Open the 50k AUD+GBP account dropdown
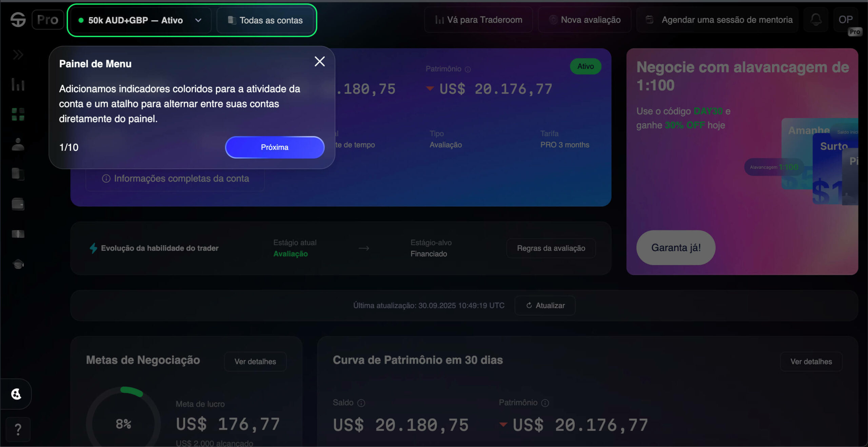The image size is (868, 447). 140,20
